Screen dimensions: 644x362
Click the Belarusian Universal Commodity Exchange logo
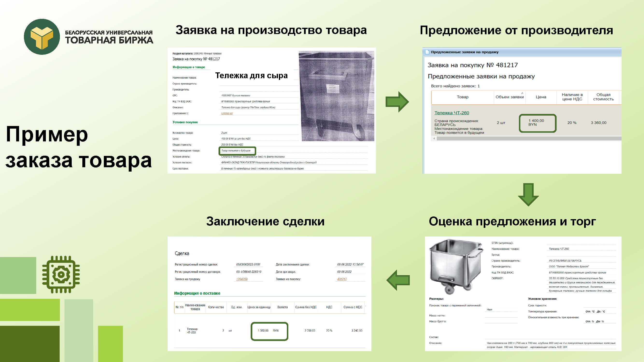(42, 37)
